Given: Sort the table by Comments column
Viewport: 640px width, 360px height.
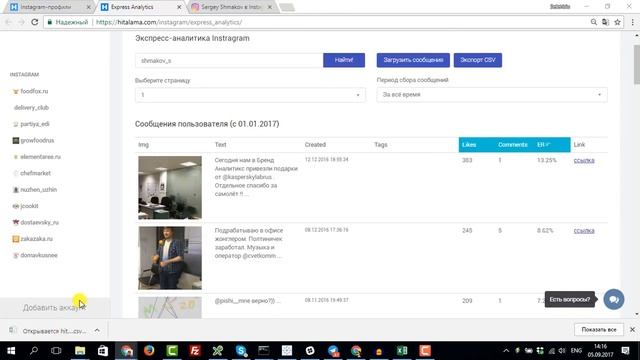Looking at the screenshot, I should (x=513, y=145).
